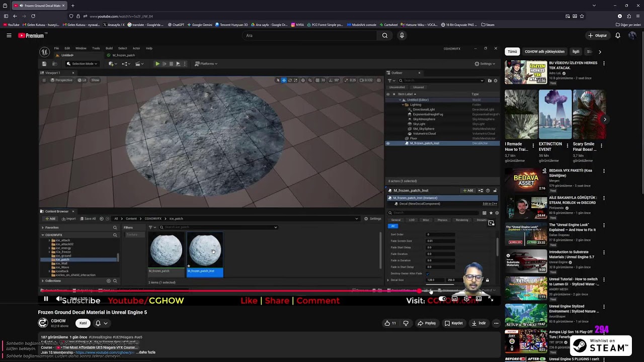Select the Physics category tab in Details
Screen dimensions: 644x362
(x=442, y=220)
